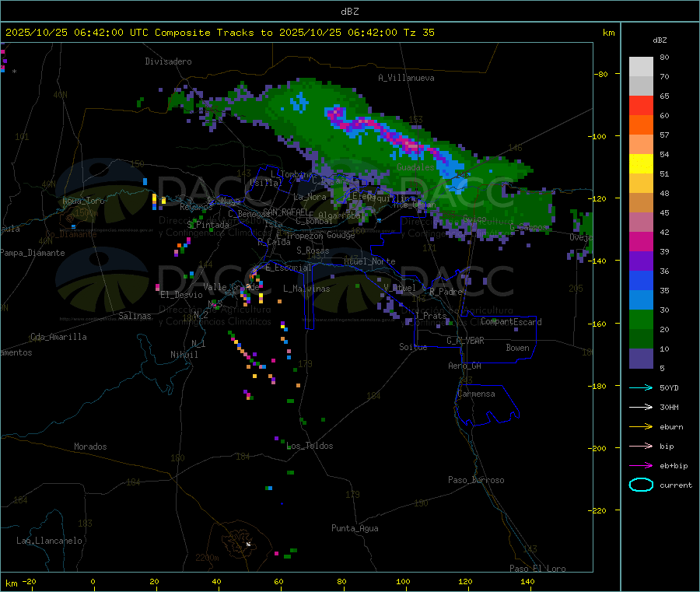The width and height of the screenshot is (700, 592).
Task: Click the CompantEscard map label
Action: pos(511,321)
